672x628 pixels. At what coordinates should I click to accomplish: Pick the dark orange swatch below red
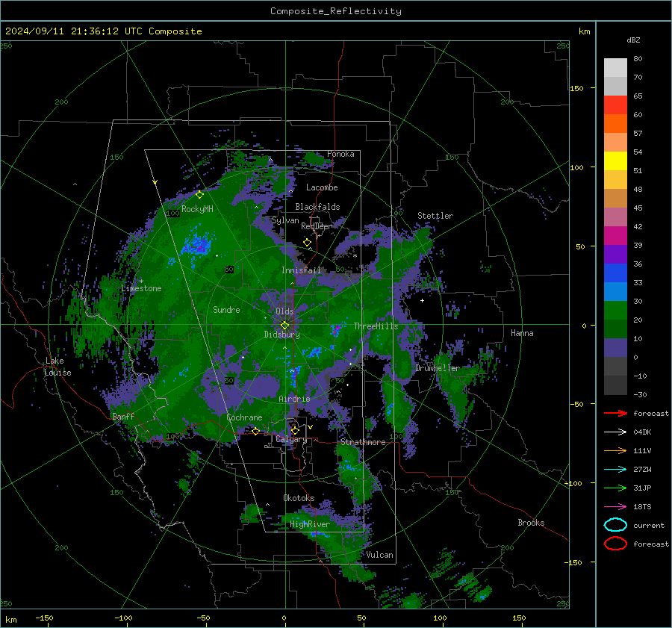[x=615, y=123]
